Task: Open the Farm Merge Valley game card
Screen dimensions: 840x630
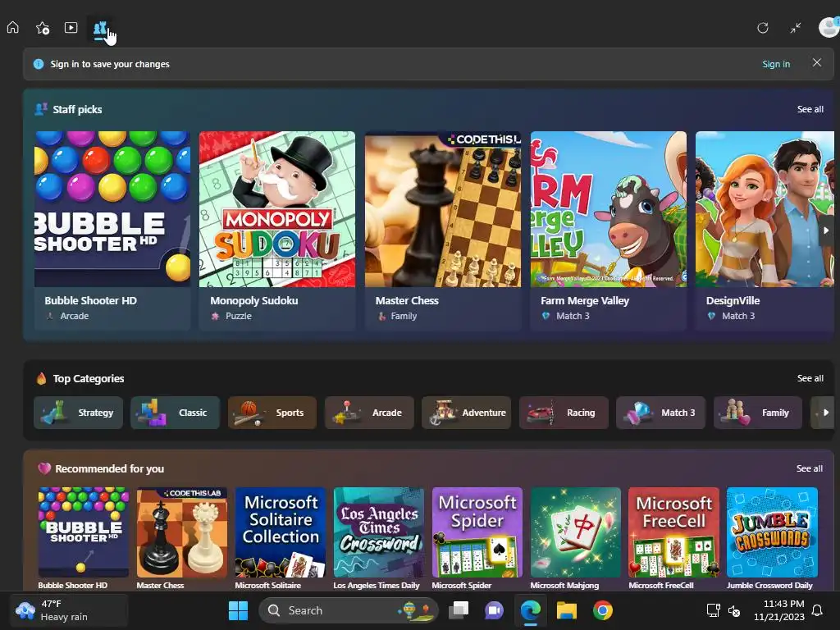Action: pos(608,231)
